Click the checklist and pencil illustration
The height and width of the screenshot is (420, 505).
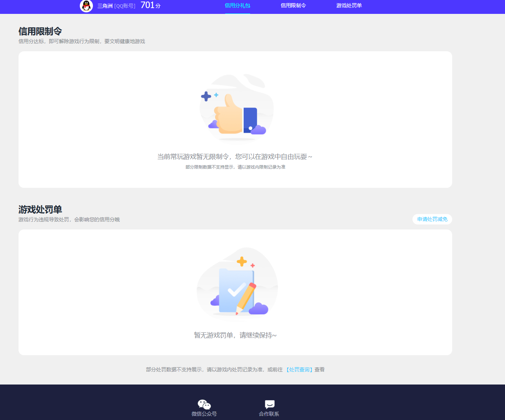[x=237, y=283]
